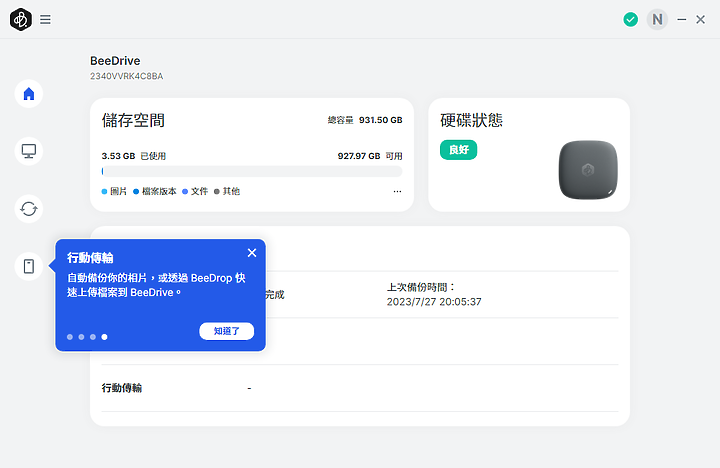This screenshot has width=720, height=468.
Task: Open the file sync sidebar icon
Action: pyautogui.click(x=28, y=209)
